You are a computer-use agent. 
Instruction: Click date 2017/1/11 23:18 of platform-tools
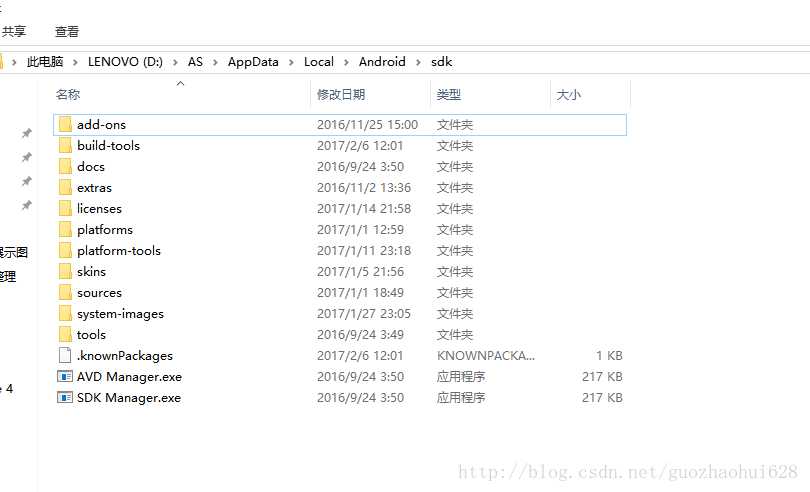(x=364, y=251)
